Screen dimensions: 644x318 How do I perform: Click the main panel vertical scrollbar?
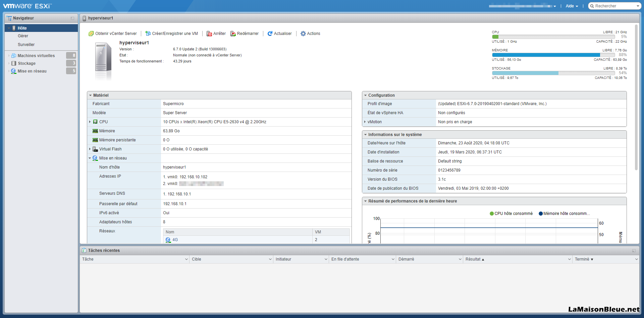click(x=636, y=97)
